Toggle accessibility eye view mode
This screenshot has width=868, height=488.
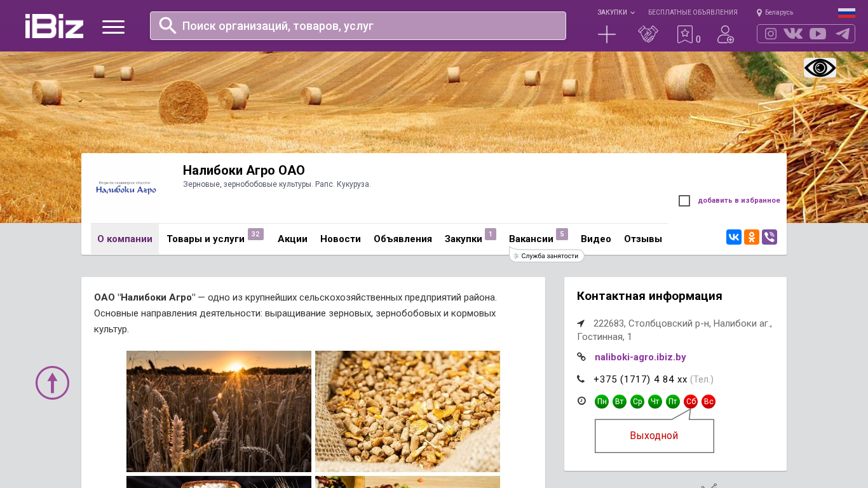pos(820,68)
